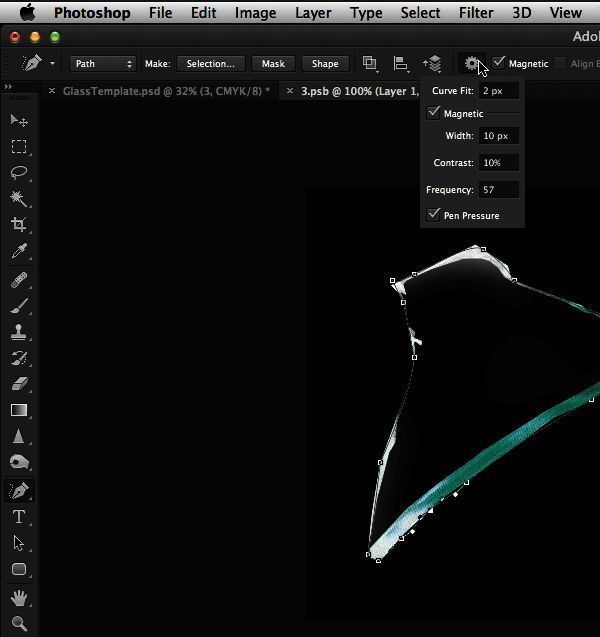
Task: Select the History Brush tool
Action: click(19, 358)
